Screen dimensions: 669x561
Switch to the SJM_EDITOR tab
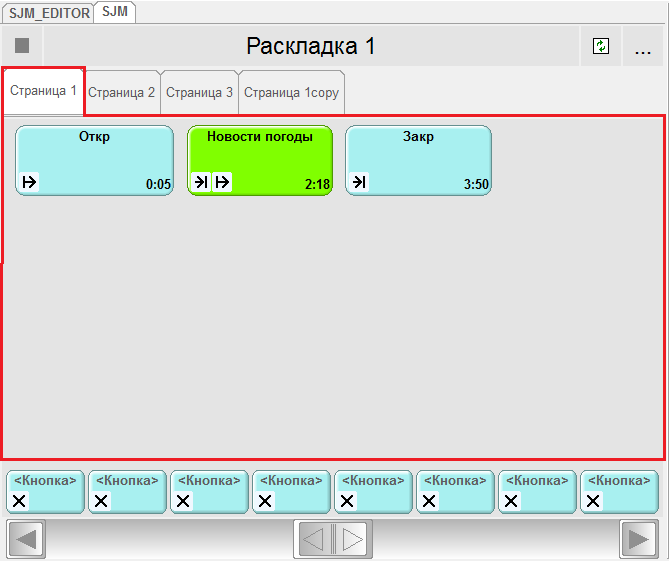click(48, 13)
